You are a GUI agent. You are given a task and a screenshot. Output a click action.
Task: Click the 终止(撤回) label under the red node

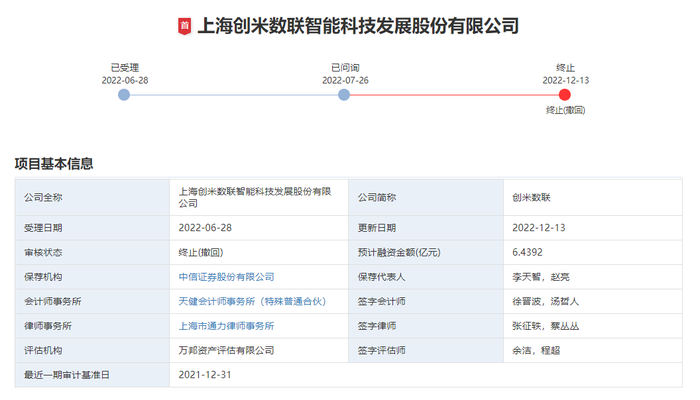pyautogui.click(x=565, y=110)
